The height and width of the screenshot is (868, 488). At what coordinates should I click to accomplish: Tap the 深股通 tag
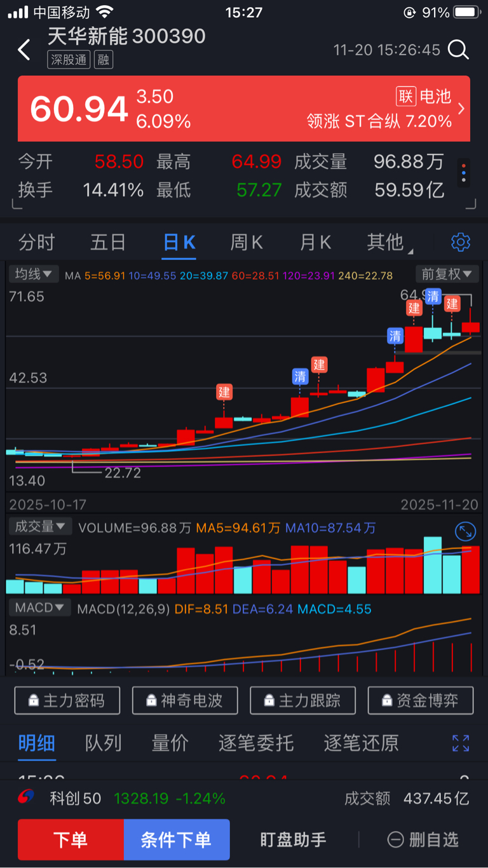69,60
